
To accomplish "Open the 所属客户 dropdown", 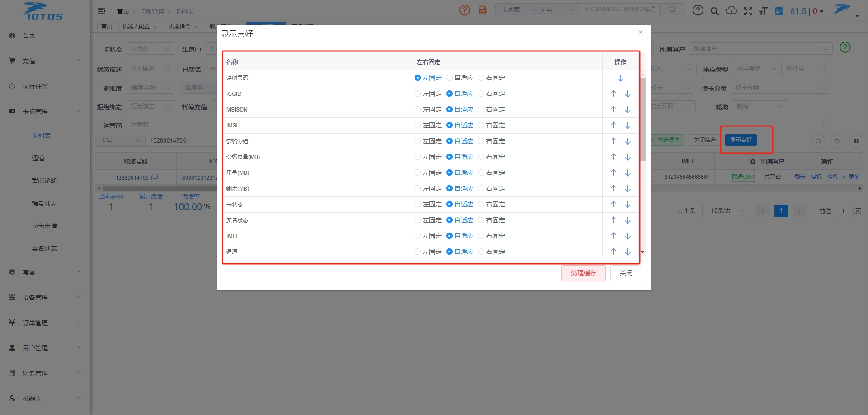I will 760,48.
